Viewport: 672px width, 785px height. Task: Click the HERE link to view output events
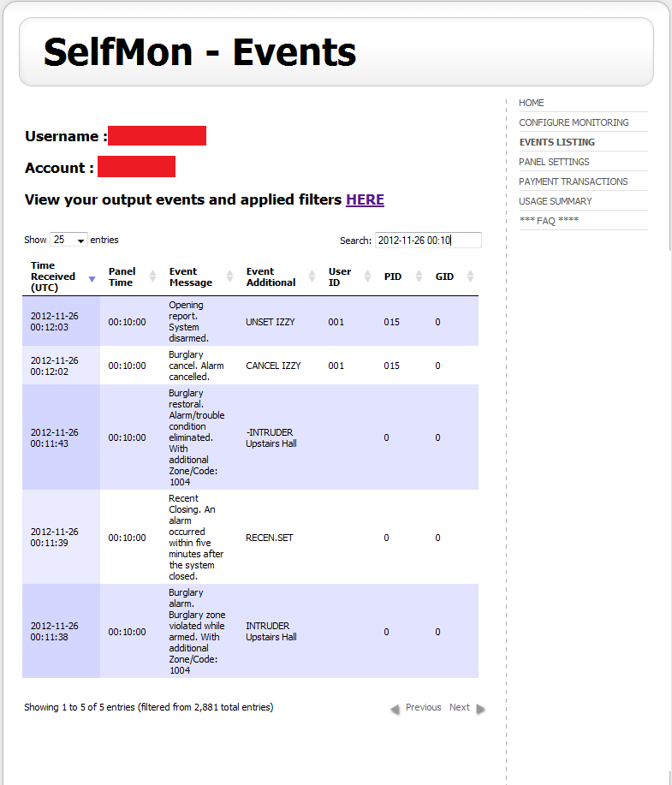365,199
